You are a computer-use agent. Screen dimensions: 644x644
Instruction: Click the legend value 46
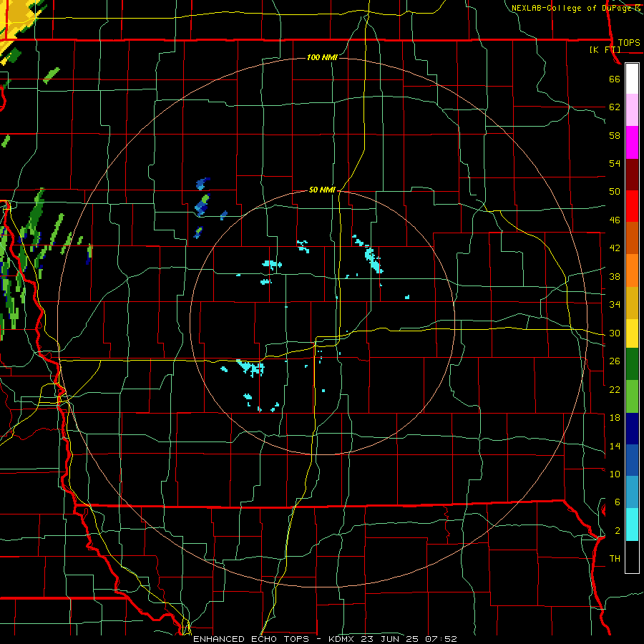(x=615, y=220)
